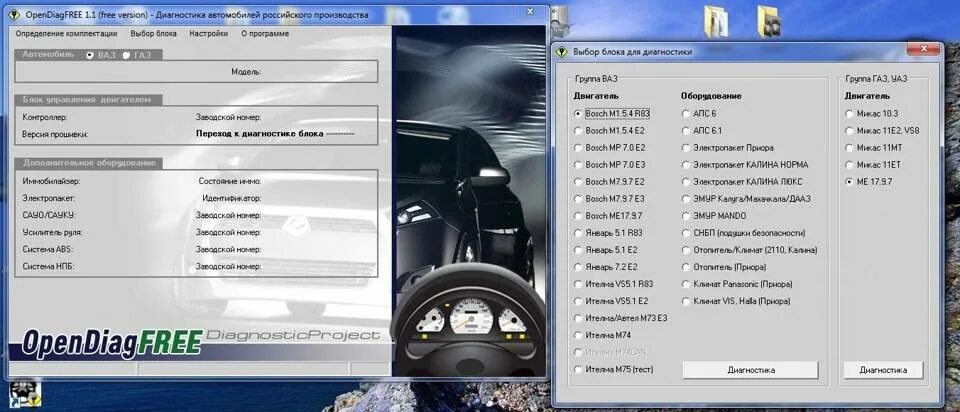Open the О программе menu

click(x=265, y=34)
